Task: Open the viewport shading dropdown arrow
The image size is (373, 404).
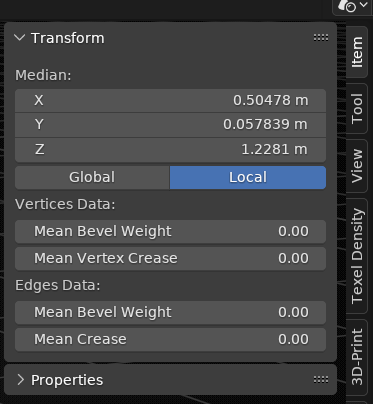Action: pyautogui.click(x=363, y=5)
